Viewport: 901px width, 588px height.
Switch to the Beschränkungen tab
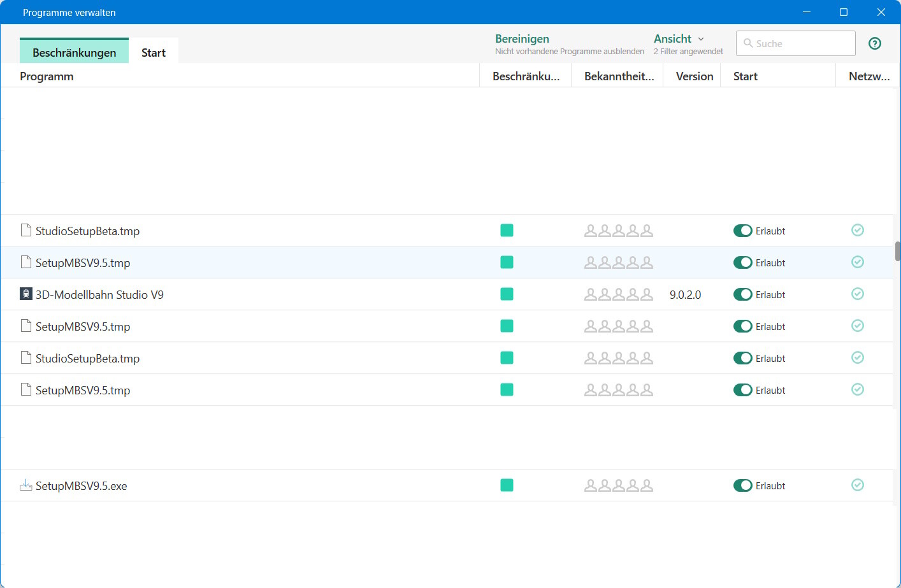(x=74, y=52)
